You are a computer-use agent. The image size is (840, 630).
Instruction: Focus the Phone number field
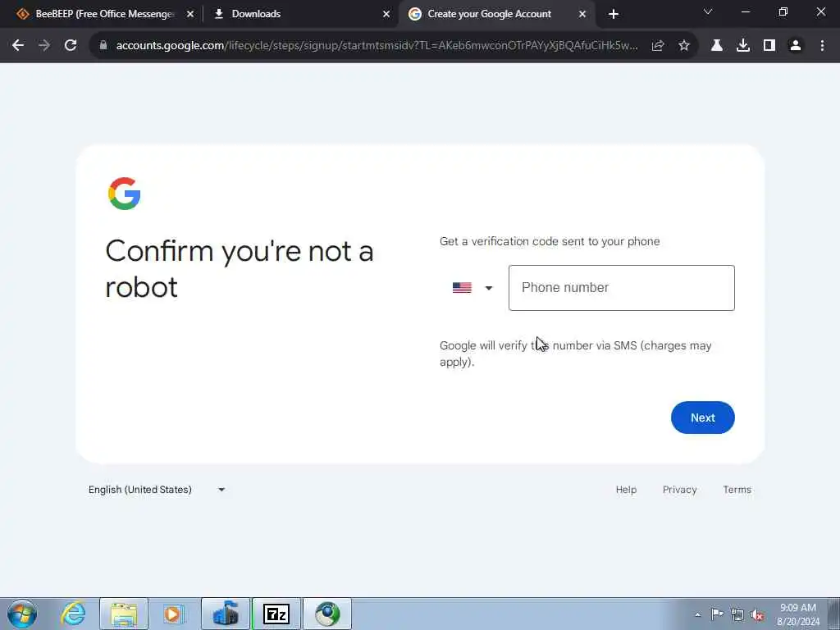pyautogui.click(x=622, y=288)
